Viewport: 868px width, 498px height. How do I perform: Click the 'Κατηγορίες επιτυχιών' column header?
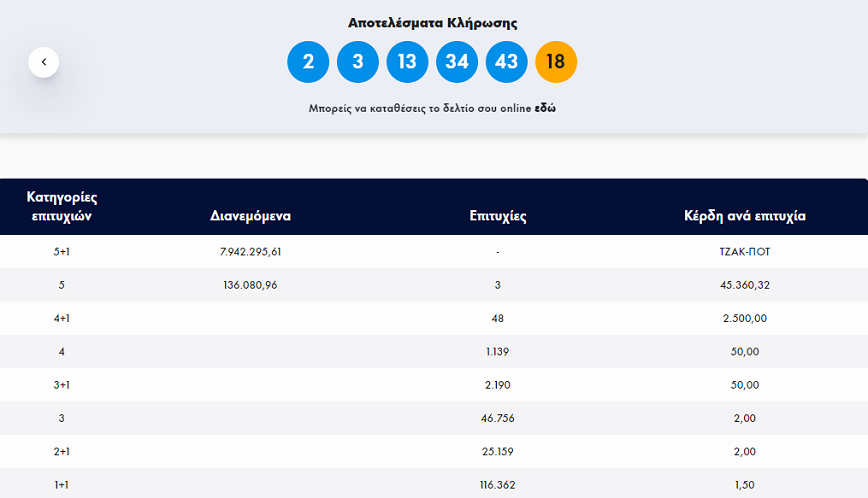tap(61, 206)
